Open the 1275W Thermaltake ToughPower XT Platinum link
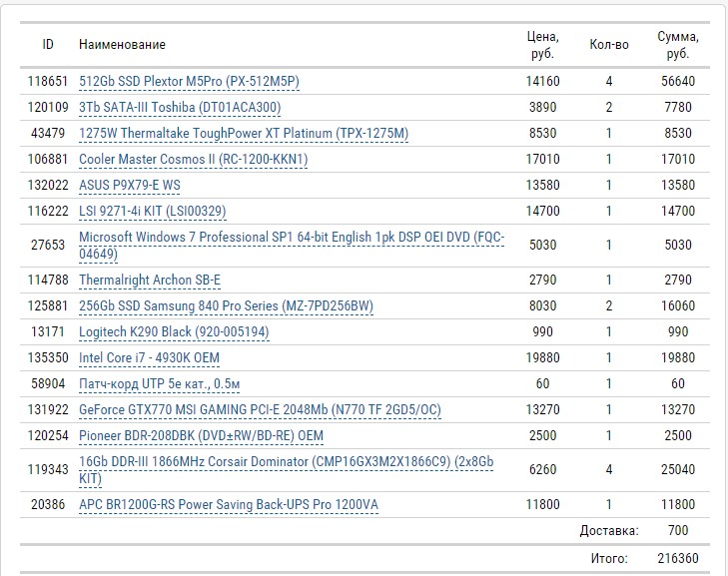 click(x=244, y=133)
